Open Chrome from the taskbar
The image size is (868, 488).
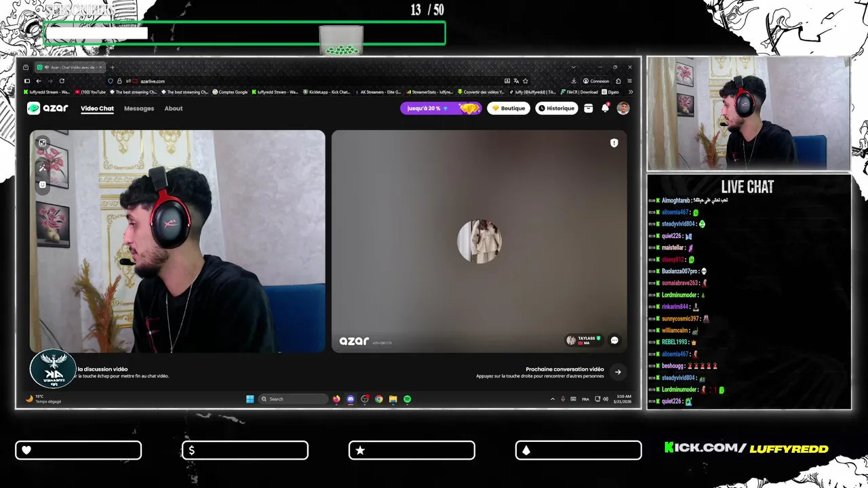[x=379, y=399]
